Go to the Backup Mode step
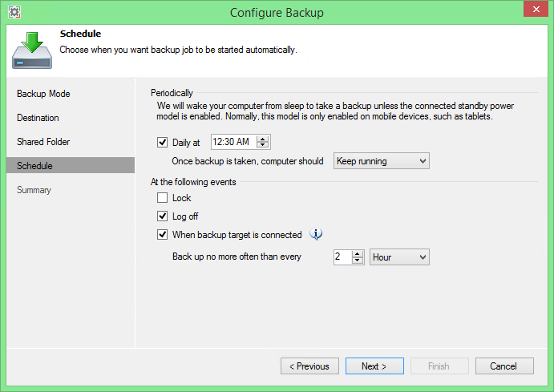Viewport: 554px width, 392px height. coord(43,94)
